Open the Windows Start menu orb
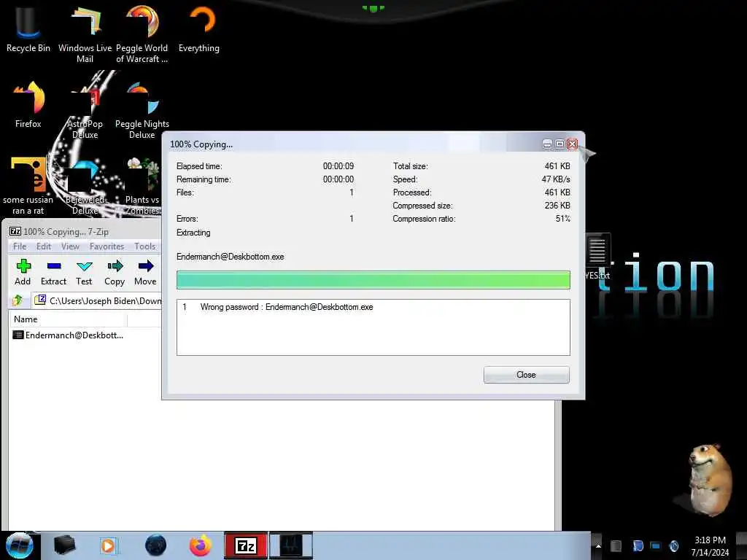Viewport: 747px width, 560px height. pos(19,545)
